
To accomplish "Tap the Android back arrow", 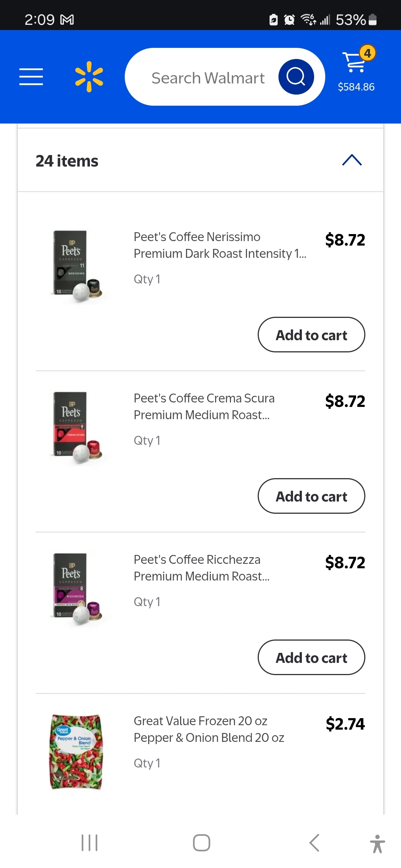I will click(x=314, y=843).
